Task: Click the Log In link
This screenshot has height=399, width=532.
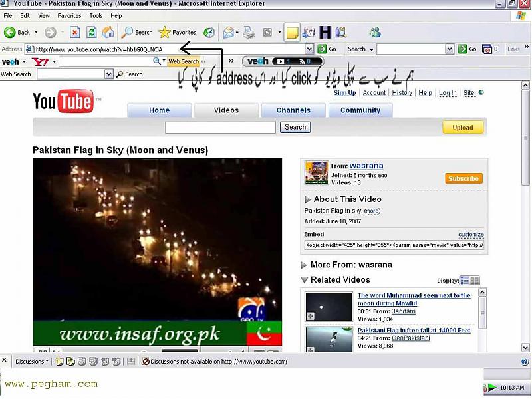Action: [448, 93]
